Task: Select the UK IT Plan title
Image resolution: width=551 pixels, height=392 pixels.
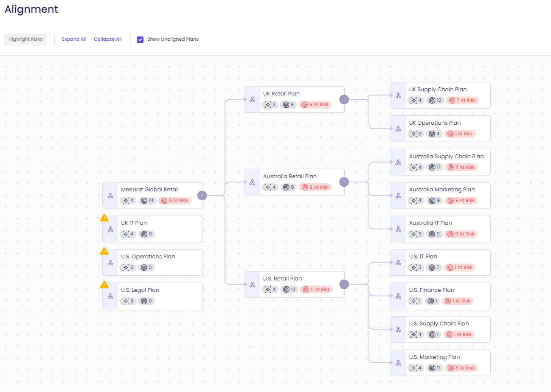Action: 134,223
